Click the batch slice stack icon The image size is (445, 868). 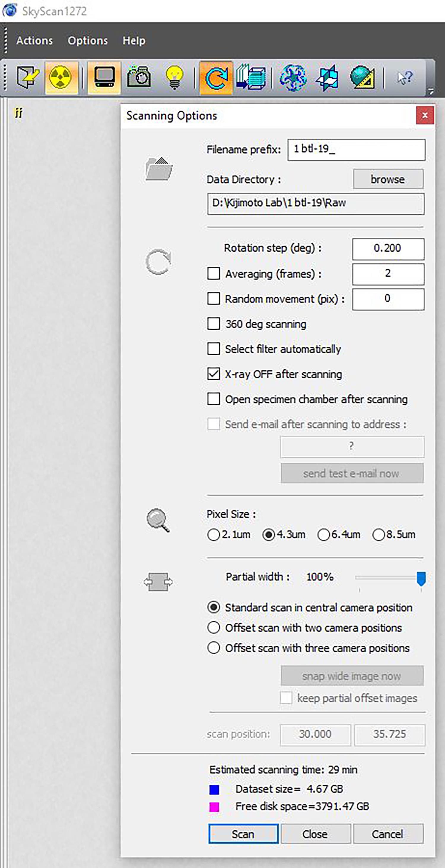pyautogui.click(x=251, y=77)
